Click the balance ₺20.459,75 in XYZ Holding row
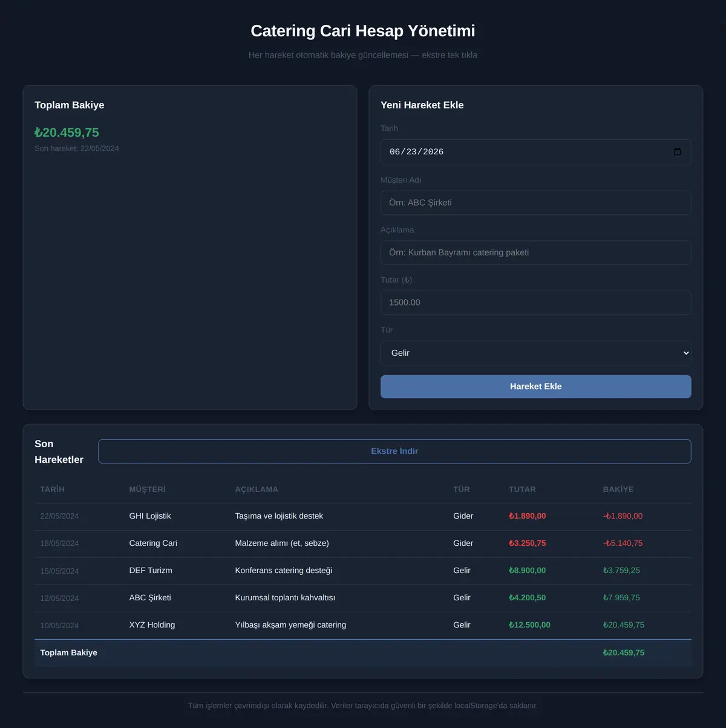This screenshot has height=728, width=726. (624, 625)
